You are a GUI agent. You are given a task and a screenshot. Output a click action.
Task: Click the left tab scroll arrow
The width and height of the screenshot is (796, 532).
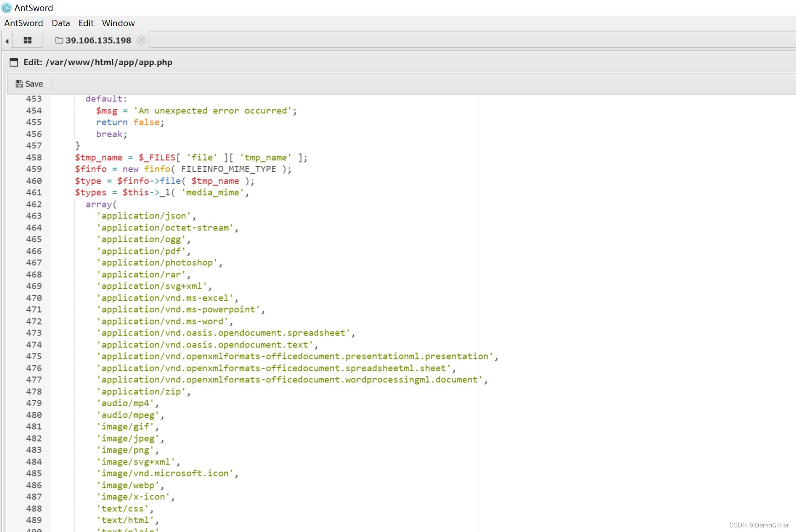pyautogui.click(x=7, y=41)
